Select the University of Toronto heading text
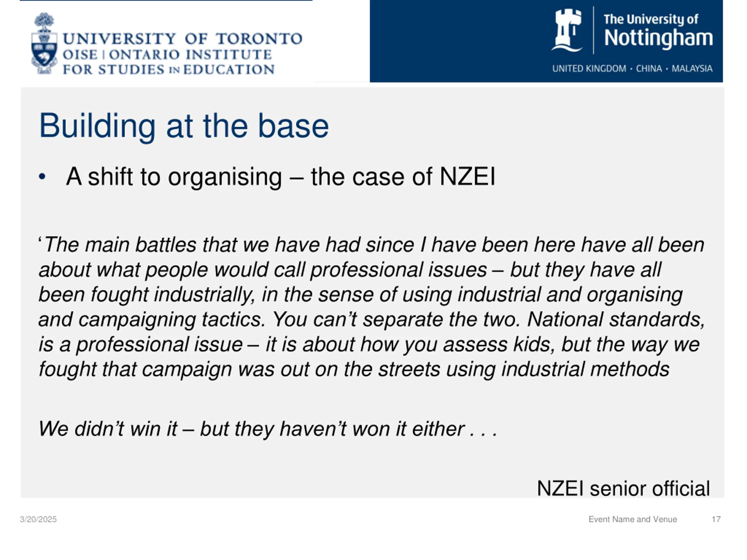The height and width of the screenshot is (560, 747). (x=183, y=39)
